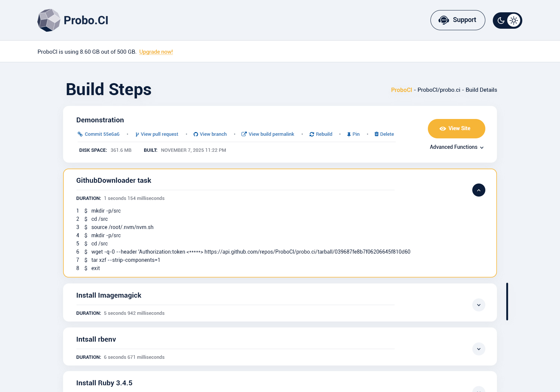The image size is (560, 392).
Task: Click View pull request link
Action: [159, 134]
